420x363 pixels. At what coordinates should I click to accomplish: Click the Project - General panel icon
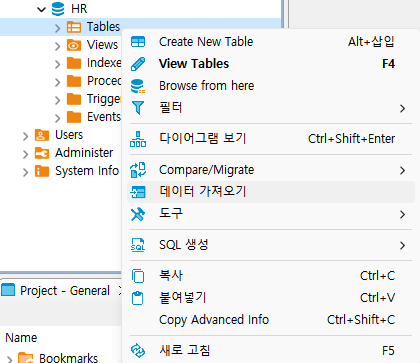click(8, 290)
